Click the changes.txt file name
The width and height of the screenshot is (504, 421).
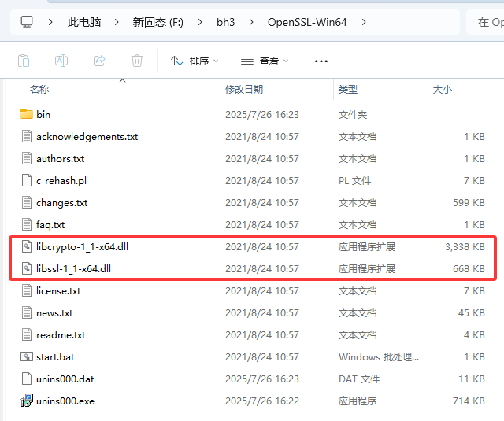tap(62, 203)
